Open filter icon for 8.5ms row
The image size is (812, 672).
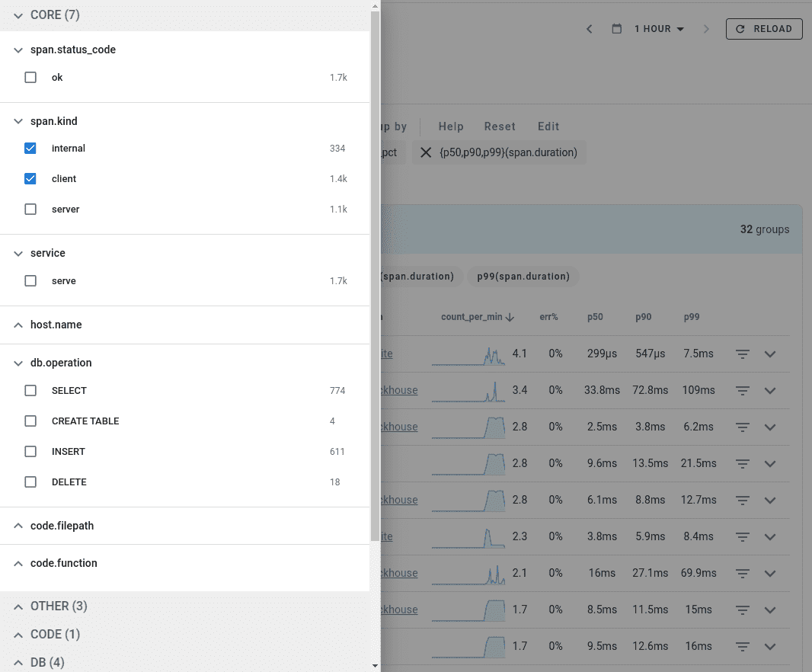tap(743, 610)
